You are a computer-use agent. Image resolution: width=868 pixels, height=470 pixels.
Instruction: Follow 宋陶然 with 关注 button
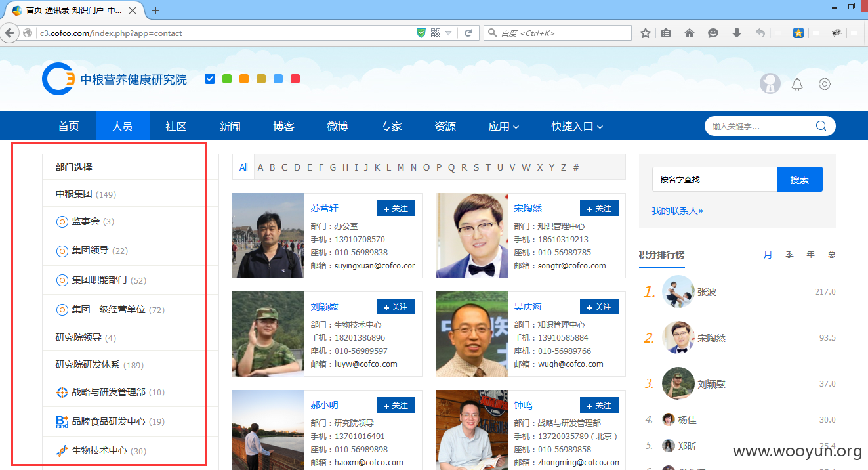tap(599, 208)
